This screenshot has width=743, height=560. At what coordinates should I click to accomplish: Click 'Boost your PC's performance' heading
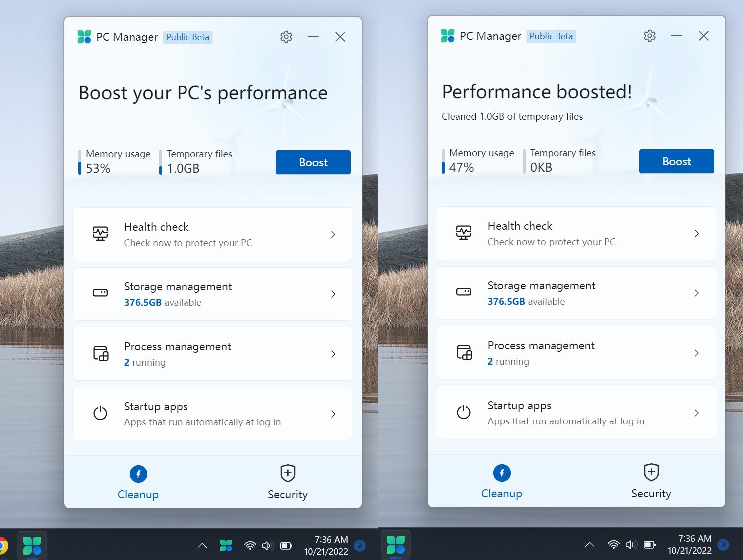point(203,93)
